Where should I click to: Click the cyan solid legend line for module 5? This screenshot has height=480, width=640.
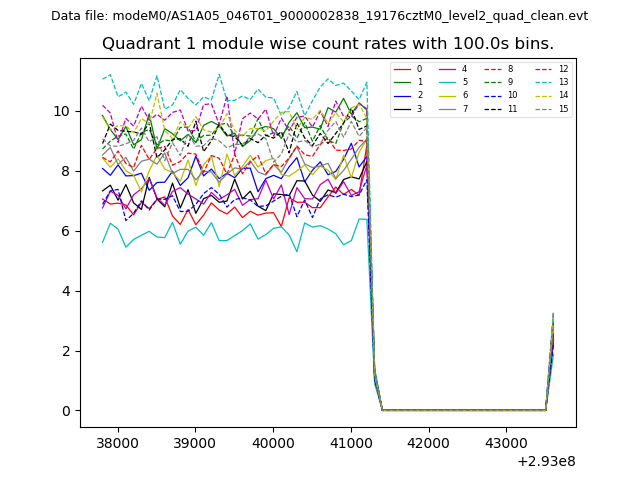tap(449, 82)
